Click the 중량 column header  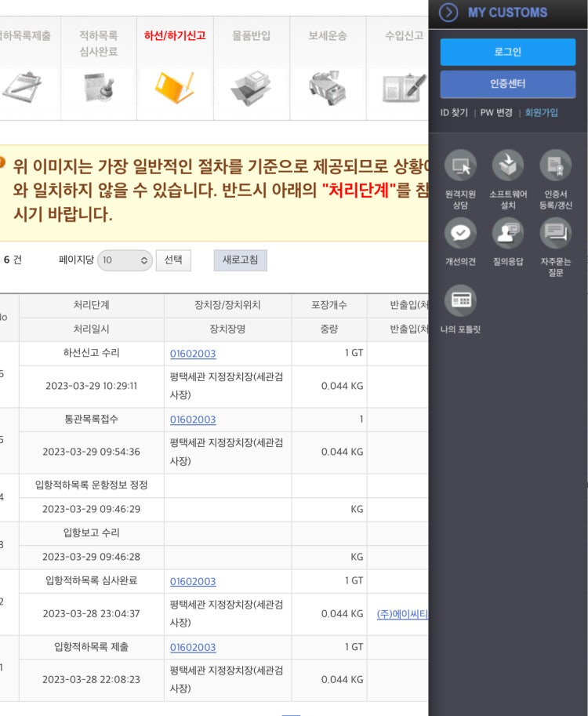click(329, 329)
